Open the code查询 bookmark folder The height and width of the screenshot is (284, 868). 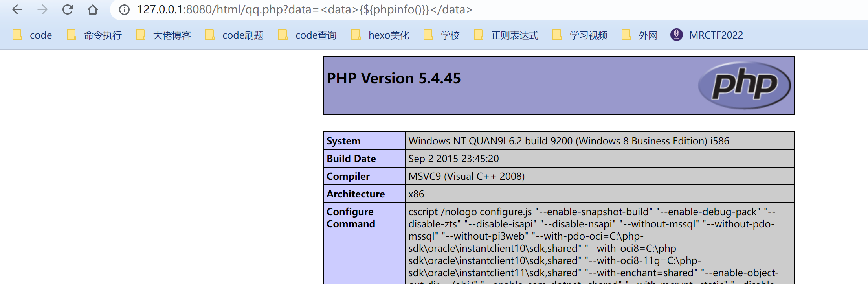coord(307,35)
